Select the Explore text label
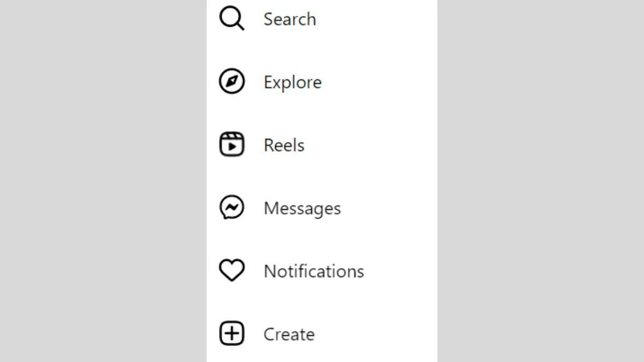Screen dimensions: 644x362 coord(292,83)
